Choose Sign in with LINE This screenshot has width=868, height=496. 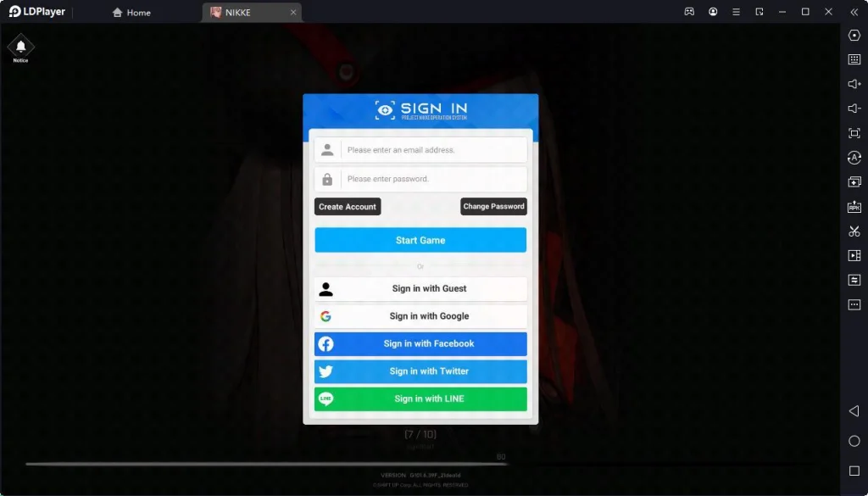click(420, 399)
